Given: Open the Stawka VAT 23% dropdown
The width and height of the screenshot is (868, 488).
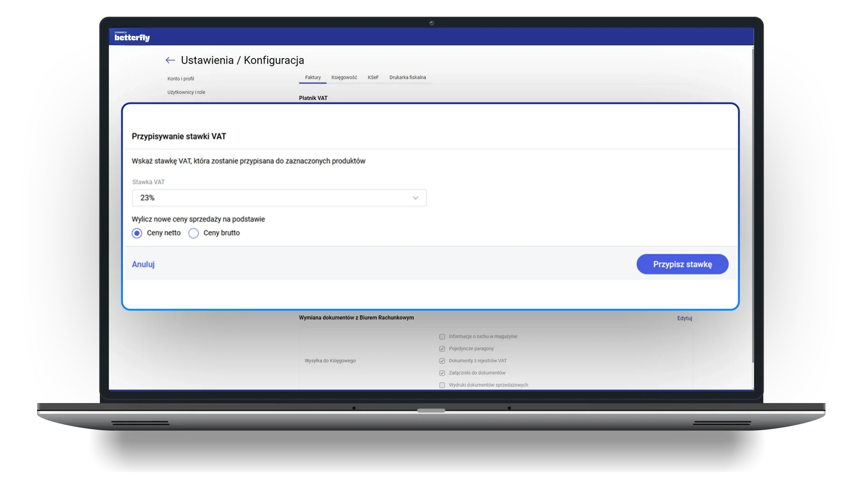Looking at the screenshot, I should pyautogui.click(x=279, y=198).
